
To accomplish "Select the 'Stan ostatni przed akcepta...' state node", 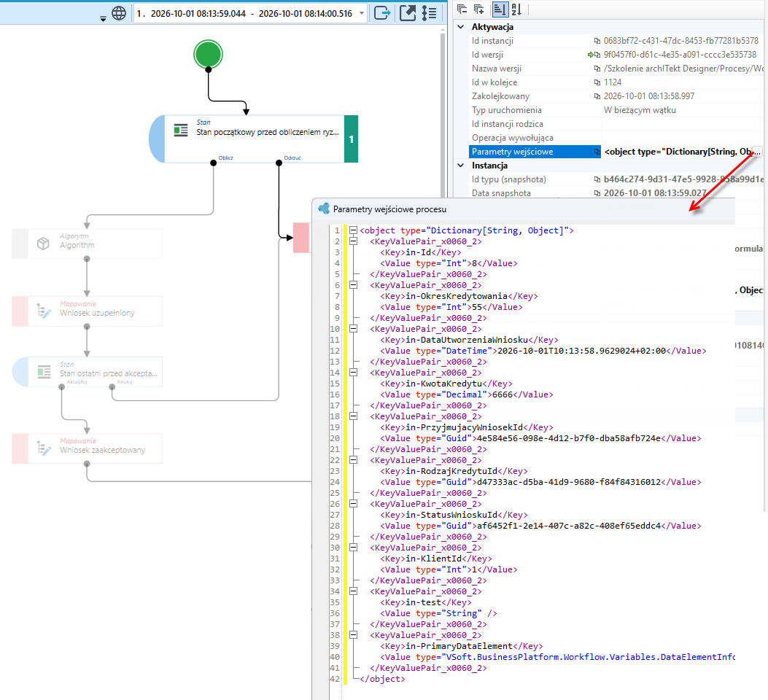I will [x=88, y=372].
